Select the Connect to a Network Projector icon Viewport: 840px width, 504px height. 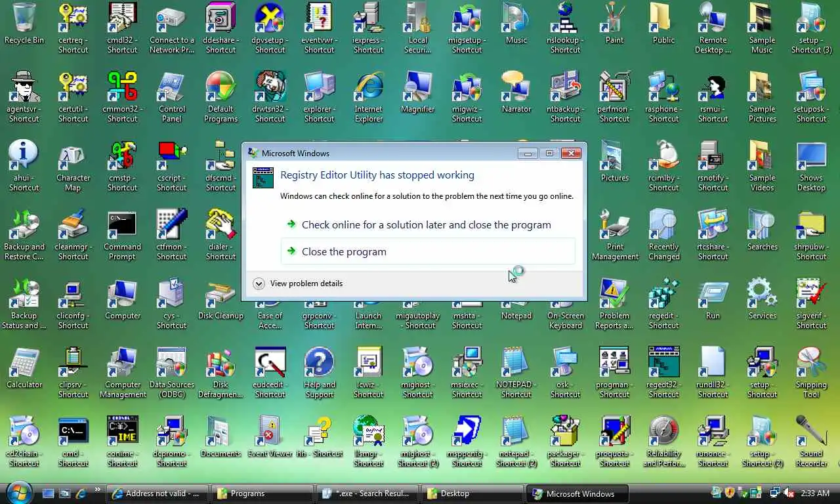171,28
